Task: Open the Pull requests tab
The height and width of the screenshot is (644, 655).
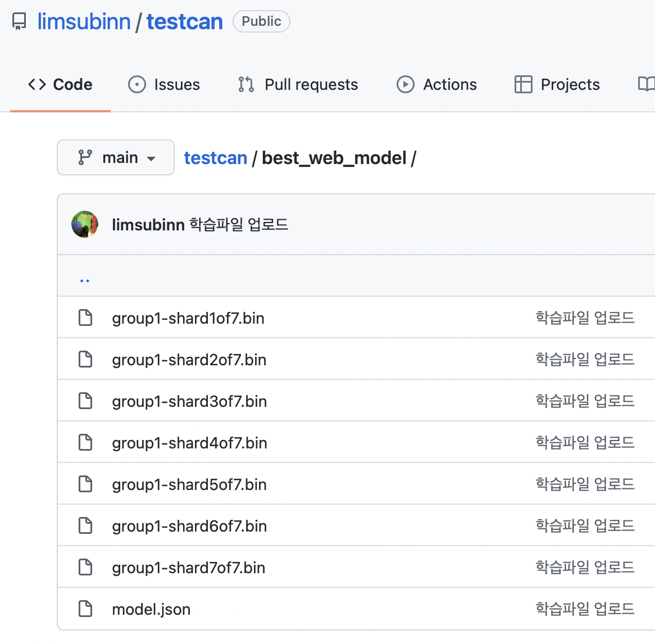Action: (x=298, y=84)
